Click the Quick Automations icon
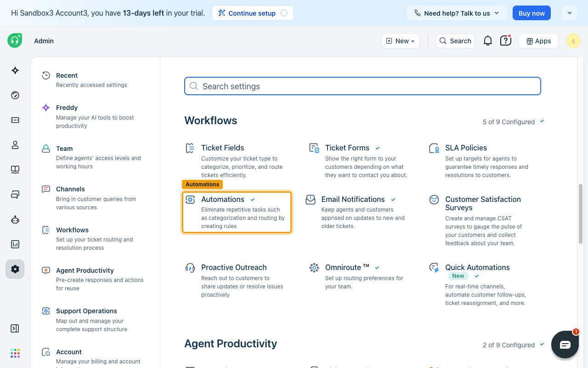This screenshot has height=368, width=588. click(434, 268)
